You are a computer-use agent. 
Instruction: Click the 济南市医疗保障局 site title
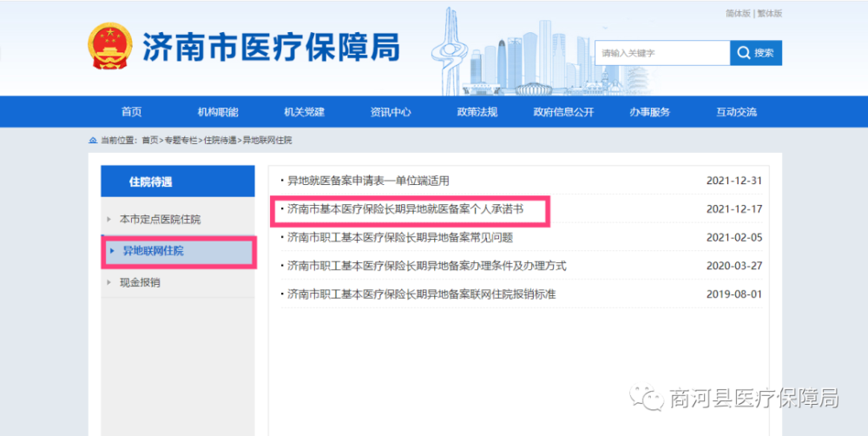[x=271, y=47]
